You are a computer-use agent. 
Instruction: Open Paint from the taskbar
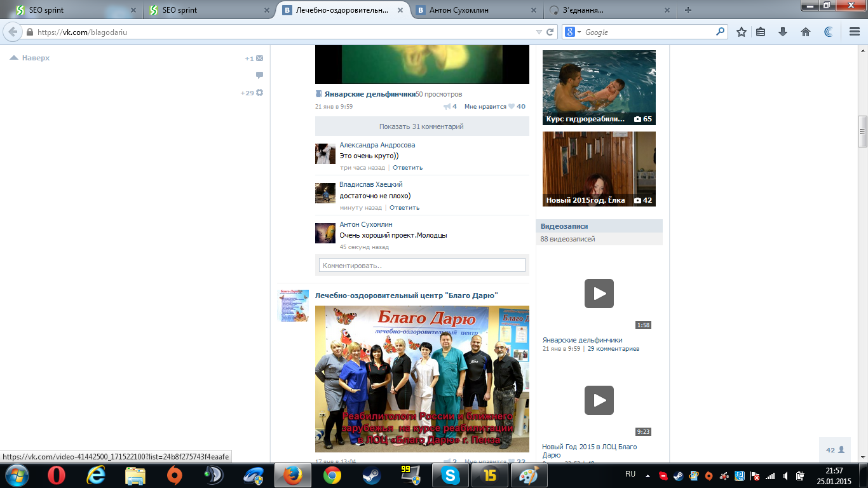(x=529, y=475)
